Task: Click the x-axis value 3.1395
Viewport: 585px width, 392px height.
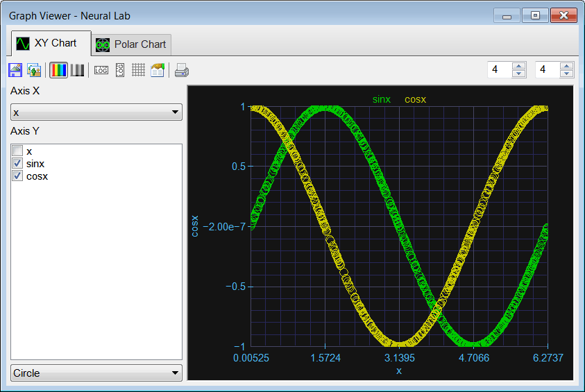Action: pyautogui.click(x=400, y=358)
